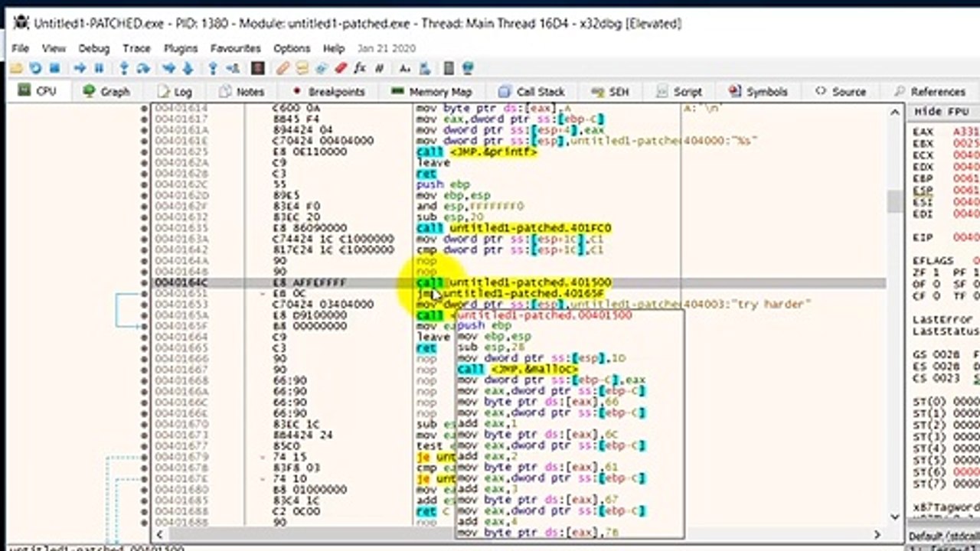Open the File menu
The height and width of the screenshot is (551, 980).
pyautogui.click(x=20, y=48)
